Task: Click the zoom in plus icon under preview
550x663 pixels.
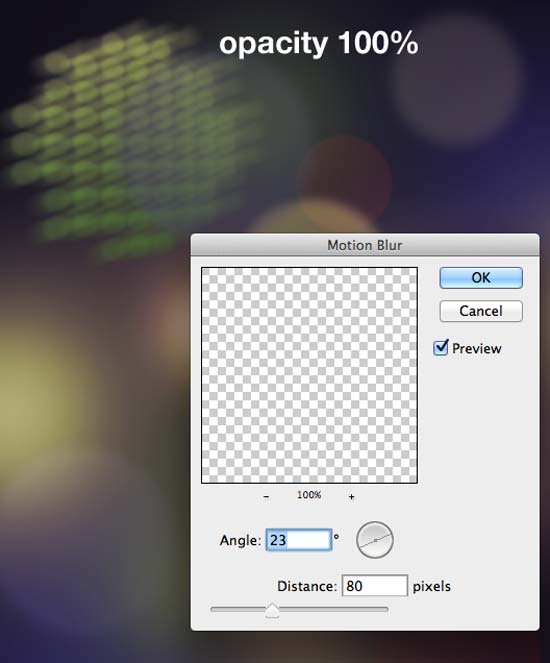Action: point(351,497)
